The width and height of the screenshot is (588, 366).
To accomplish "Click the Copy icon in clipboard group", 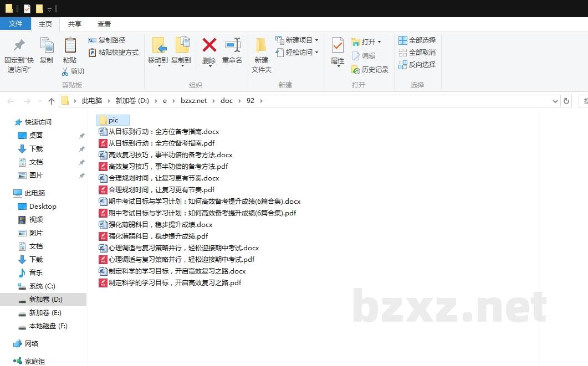I will 47,45.
